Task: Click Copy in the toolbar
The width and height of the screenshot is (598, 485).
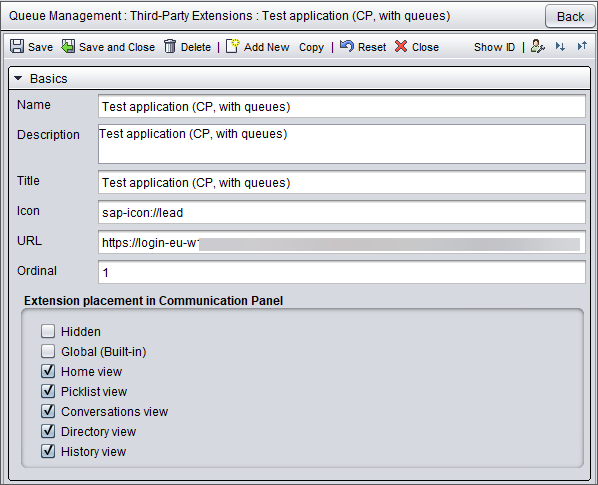Action: tap(311, 47)
